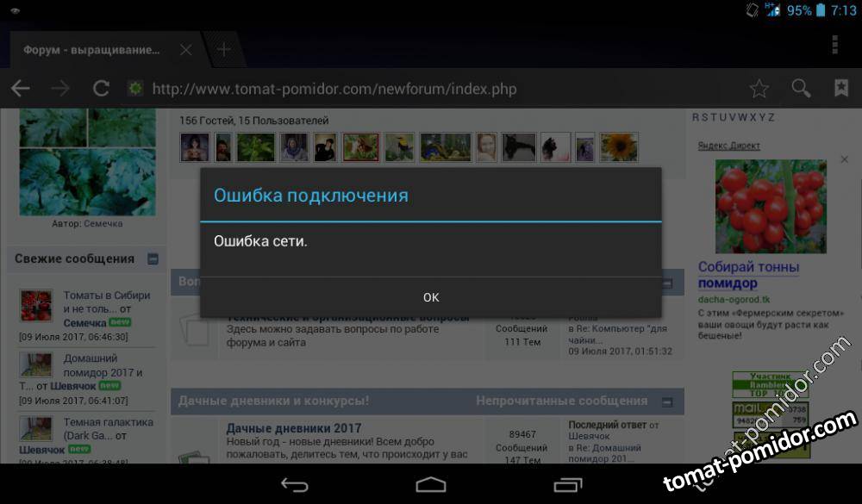Image resolution: width=862 pixels, height=504 pixels.
Task: Open the Android recent apps button
Action: point(567,485)
